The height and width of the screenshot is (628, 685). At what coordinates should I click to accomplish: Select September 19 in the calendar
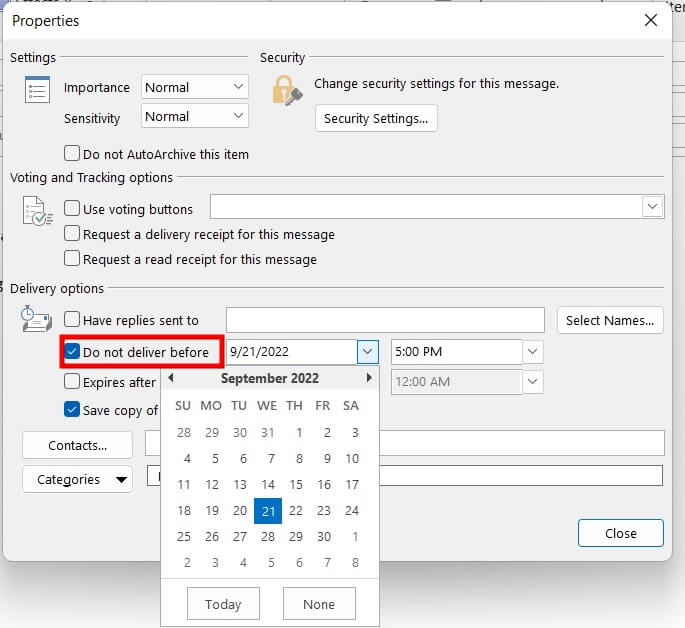click(x=212, y=511)
